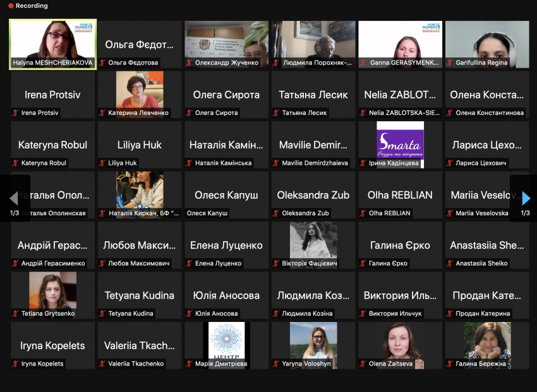Select the Smarta logo tile of Ірина Кадінцева
Screen dimensions: 537x392
click(401, 145)
